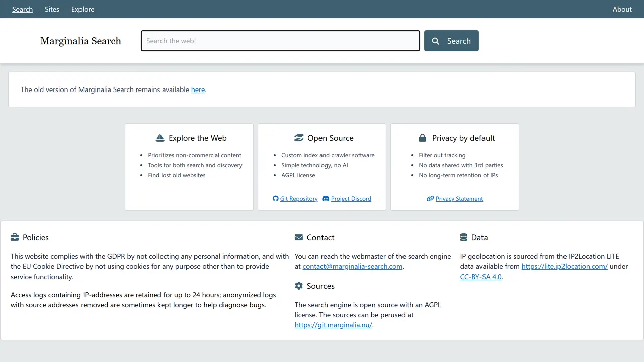Click 'No long-term retention of IPs' bullet
644x362 pixels.
click(458, 175)
